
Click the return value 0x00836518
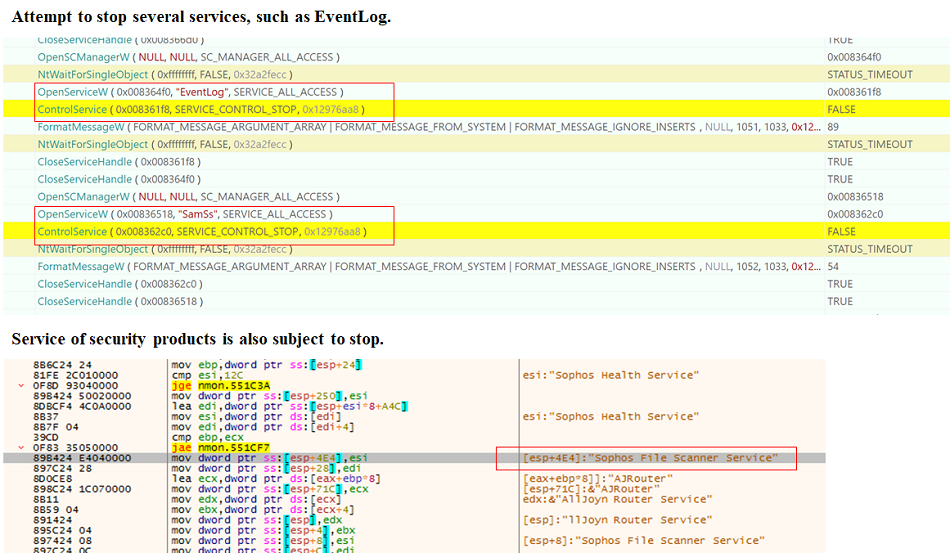pos(854,197)
